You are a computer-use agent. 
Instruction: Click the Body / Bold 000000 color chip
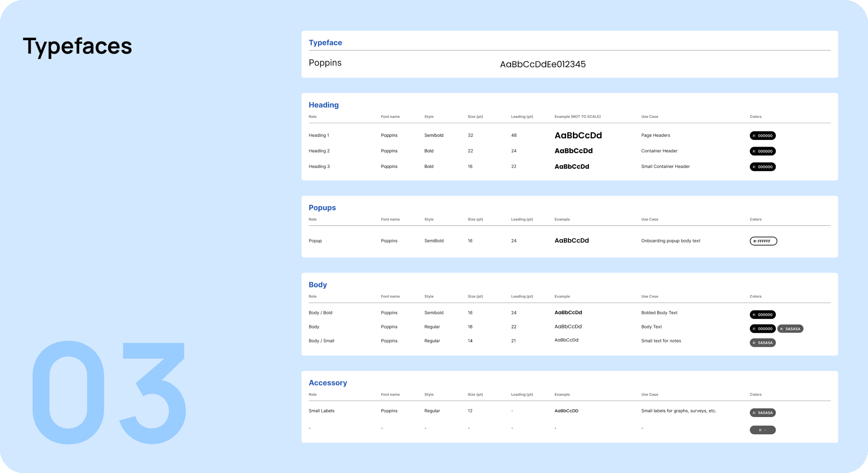coord(762,315)
